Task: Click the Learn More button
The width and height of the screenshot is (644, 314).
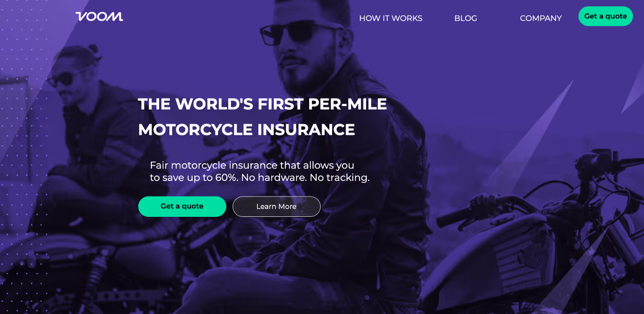Action: point(276,206)
